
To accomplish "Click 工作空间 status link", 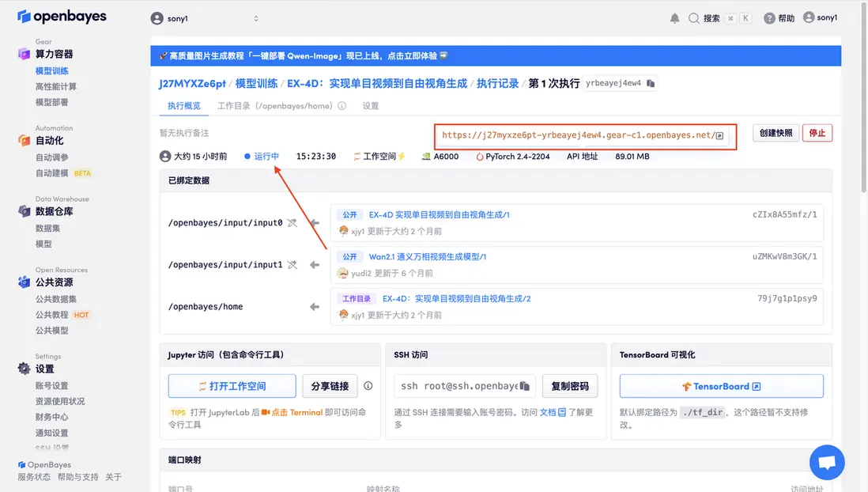I will click(379, 157).
